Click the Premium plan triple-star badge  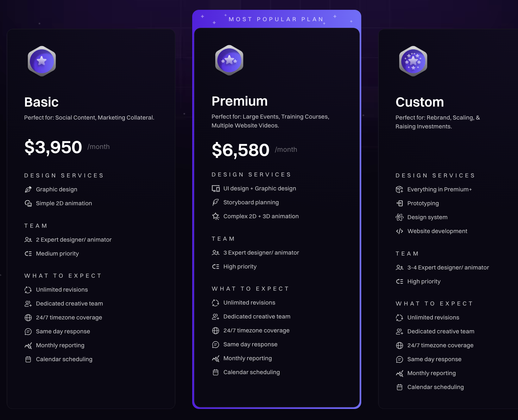tap(229, 60)
